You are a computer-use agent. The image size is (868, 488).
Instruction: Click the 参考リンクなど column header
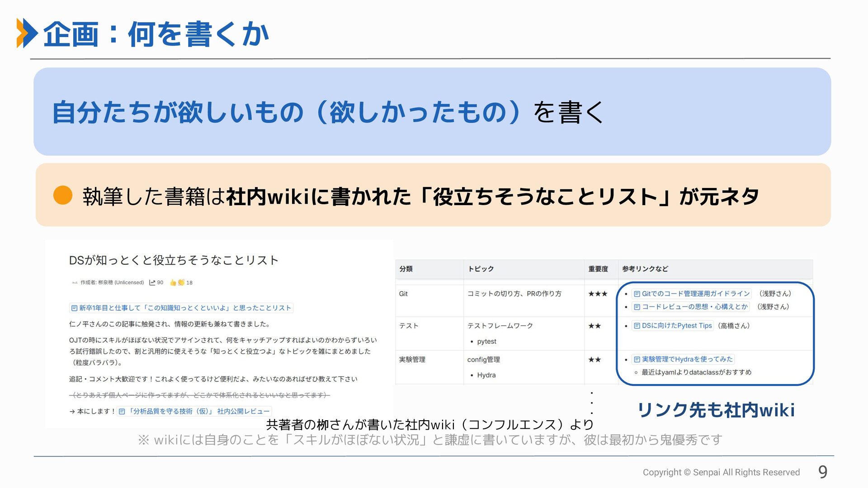point(645,269)
